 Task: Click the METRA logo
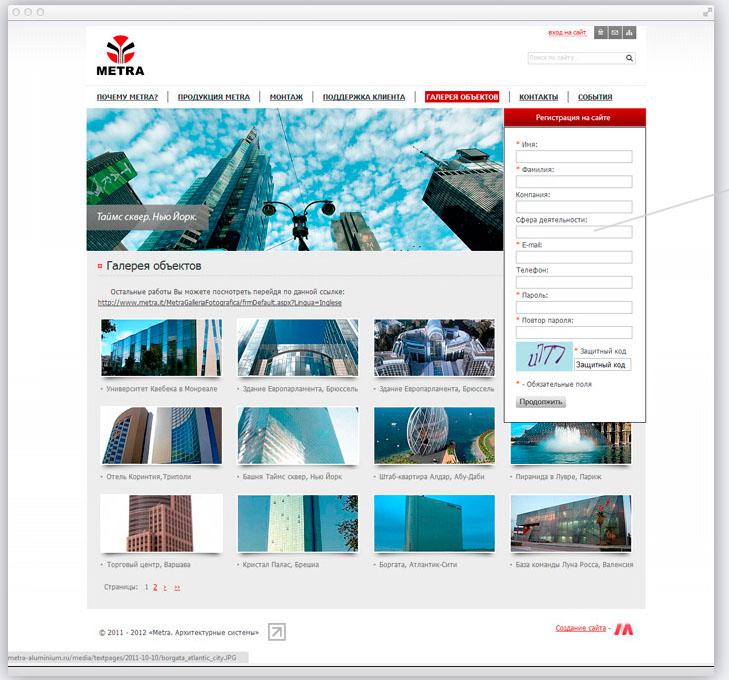[120, 55]
